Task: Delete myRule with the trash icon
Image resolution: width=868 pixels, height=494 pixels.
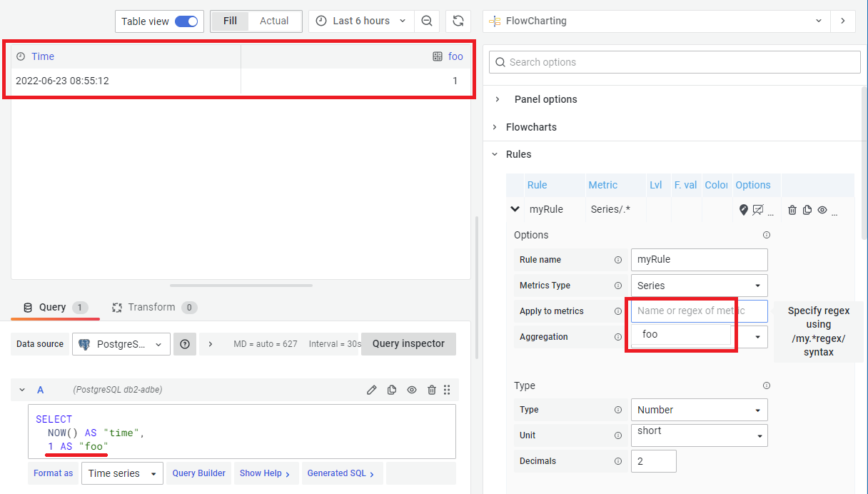Action: 792,210
